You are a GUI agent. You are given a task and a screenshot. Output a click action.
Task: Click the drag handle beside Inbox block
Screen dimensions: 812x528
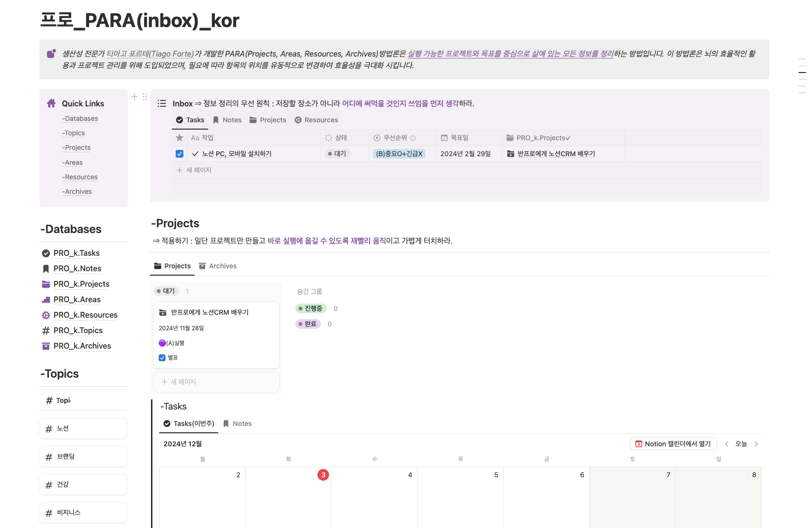(x=144, y=97)
